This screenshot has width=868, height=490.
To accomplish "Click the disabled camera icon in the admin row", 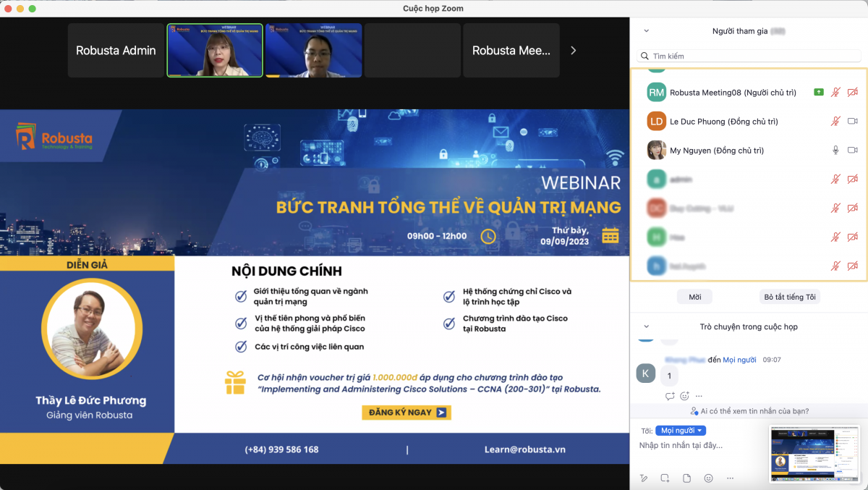I will pyautogui.click(x=853, y=179).
